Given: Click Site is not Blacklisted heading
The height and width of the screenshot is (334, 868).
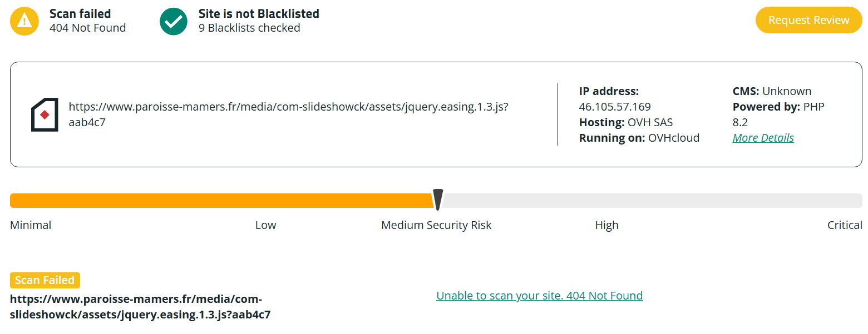Looking at the screenshot, I should pos(259,13).
